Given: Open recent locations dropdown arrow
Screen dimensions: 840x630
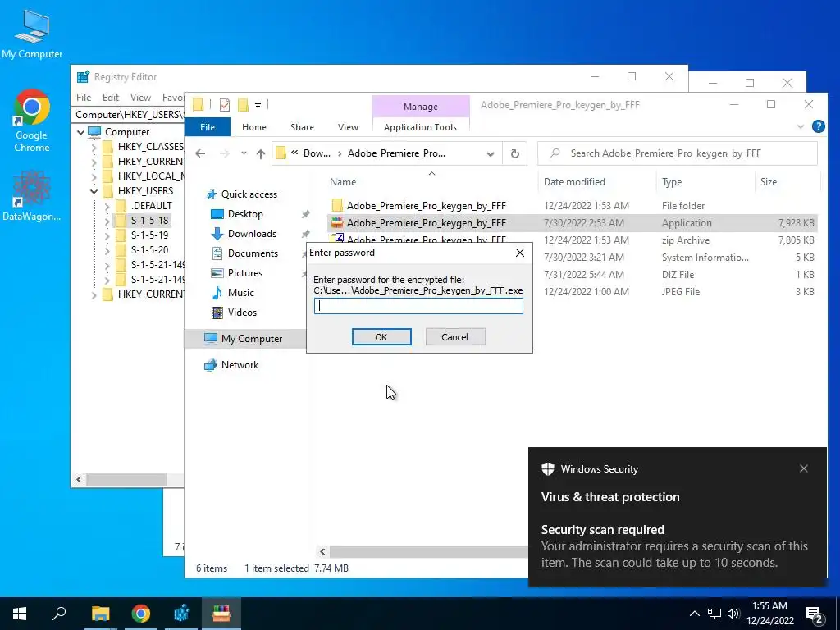Looking at the screenshot, I should [244, 153].
